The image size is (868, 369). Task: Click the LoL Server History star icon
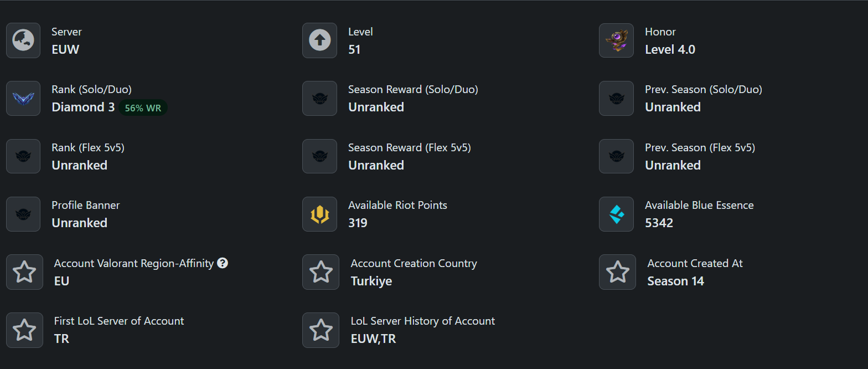coord(321,330)
